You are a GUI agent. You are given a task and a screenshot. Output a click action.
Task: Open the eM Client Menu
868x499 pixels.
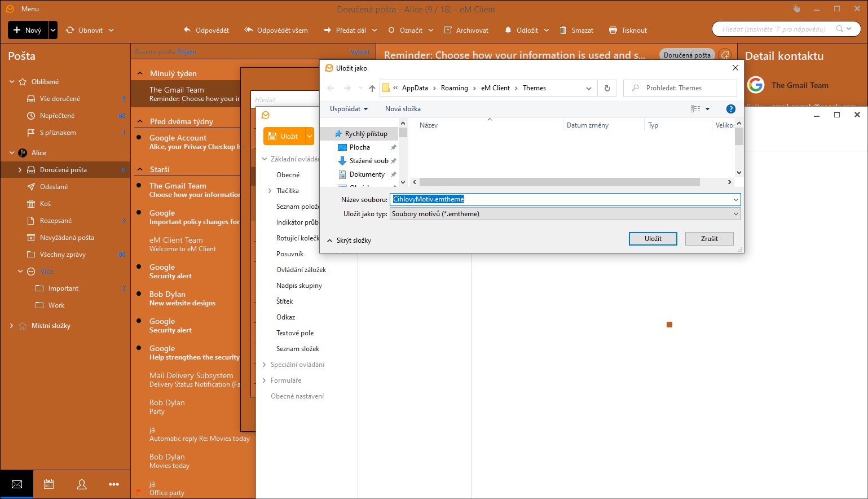(30, 9)
